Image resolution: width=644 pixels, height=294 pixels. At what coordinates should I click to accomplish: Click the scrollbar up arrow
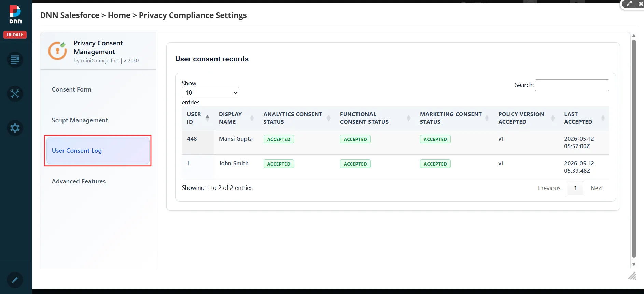coord(634,36)
